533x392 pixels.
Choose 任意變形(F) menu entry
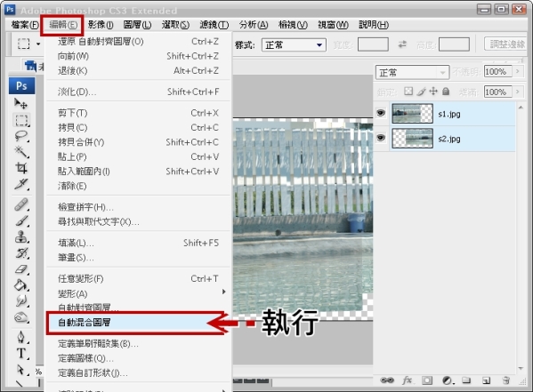tap(138, 278)
